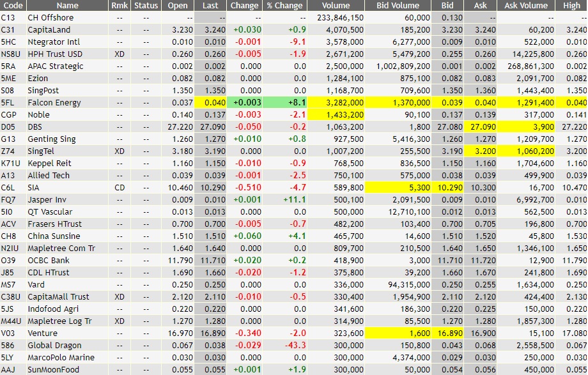Image resolution: width=588 pixels, height=375 pixels.
Task: Select Genting Sing name cell
Action: [x=52, y=139]
